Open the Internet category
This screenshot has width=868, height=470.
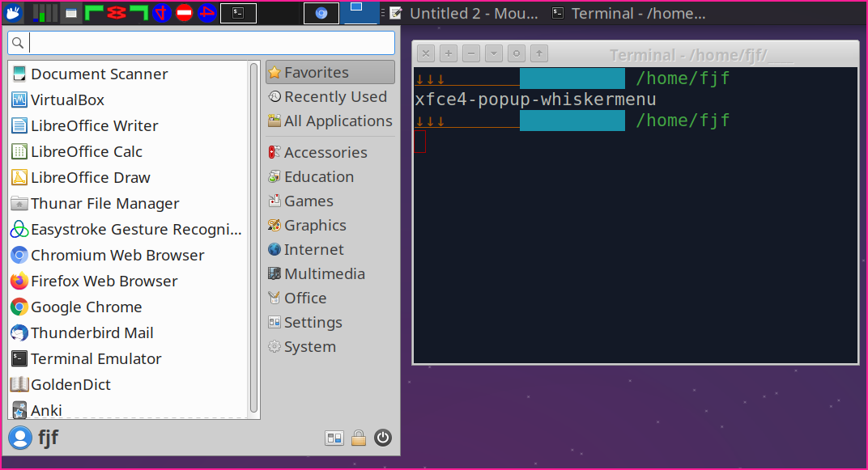tap(330, 250)
